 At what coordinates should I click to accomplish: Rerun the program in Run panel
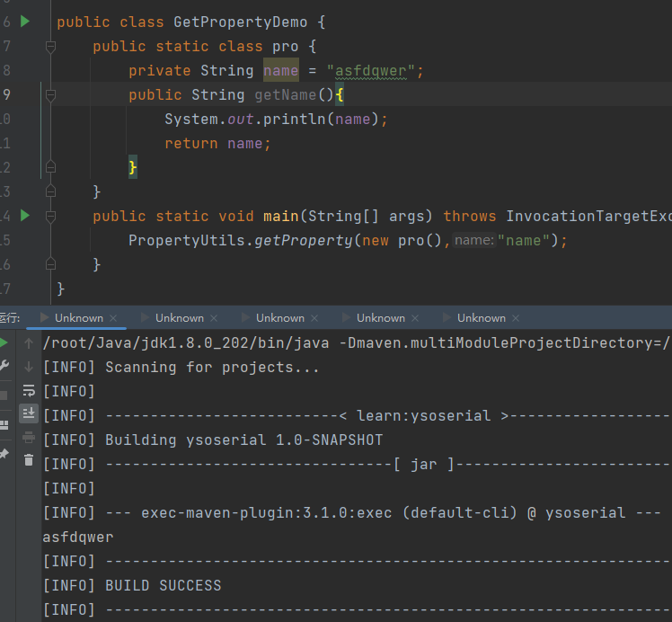4,342
